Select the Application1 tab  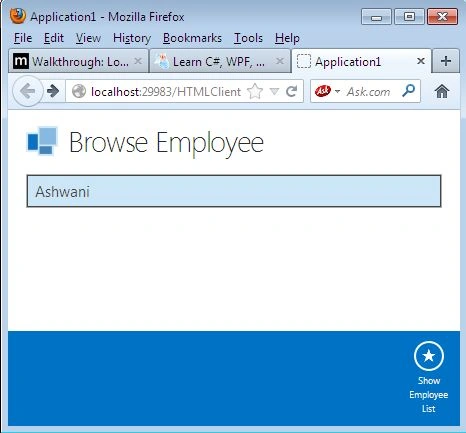(362, 61)
